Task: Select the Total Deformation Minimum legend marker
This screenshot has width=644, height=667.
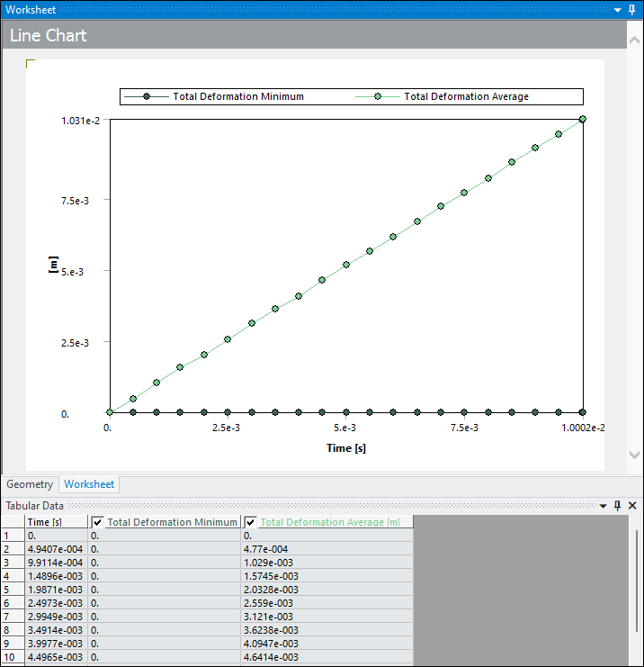Action: click(147, 96)
